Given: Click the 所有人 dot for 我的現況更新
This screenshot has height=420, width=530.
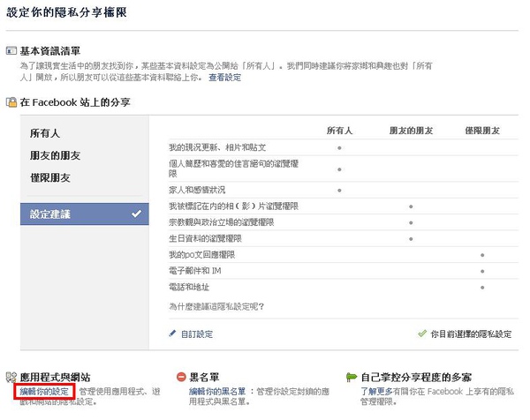Looking at the screenshot, I should point(339,148).
